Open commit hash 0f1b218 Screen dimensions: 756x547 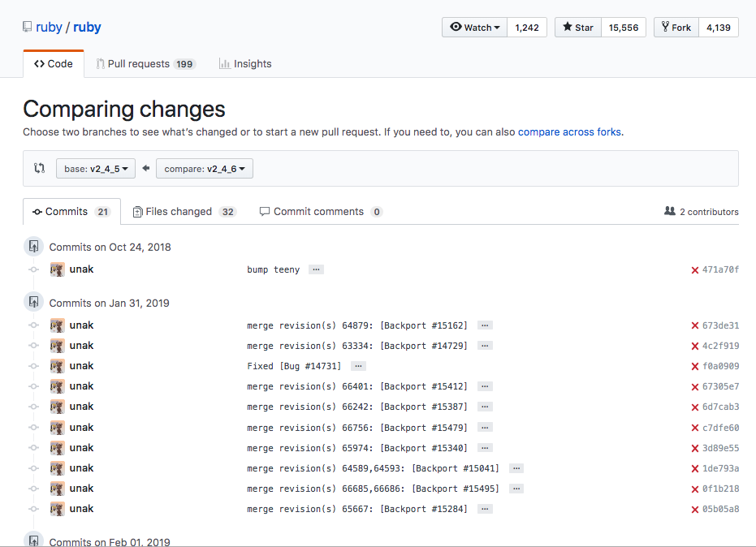click(x=720, y=489)
